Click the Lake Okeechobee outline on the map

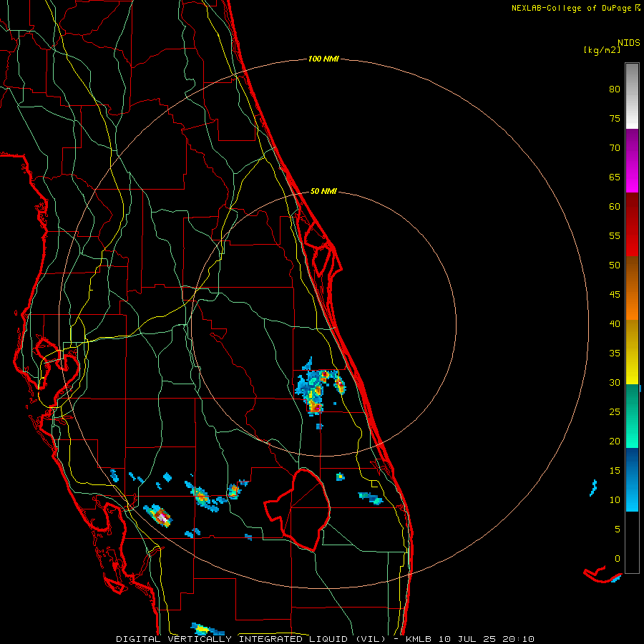tap(298, 509)
